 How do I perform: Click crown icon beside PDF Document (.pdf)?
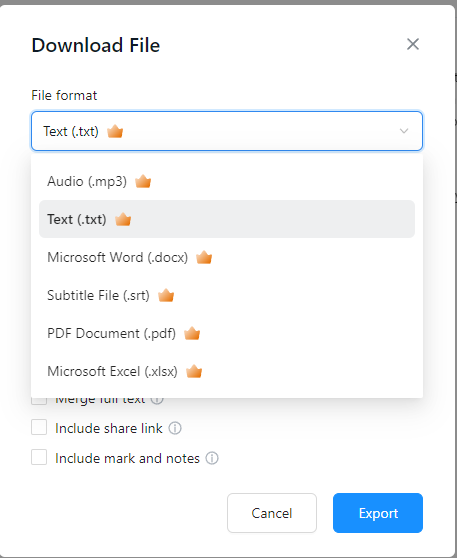(192, 333)
